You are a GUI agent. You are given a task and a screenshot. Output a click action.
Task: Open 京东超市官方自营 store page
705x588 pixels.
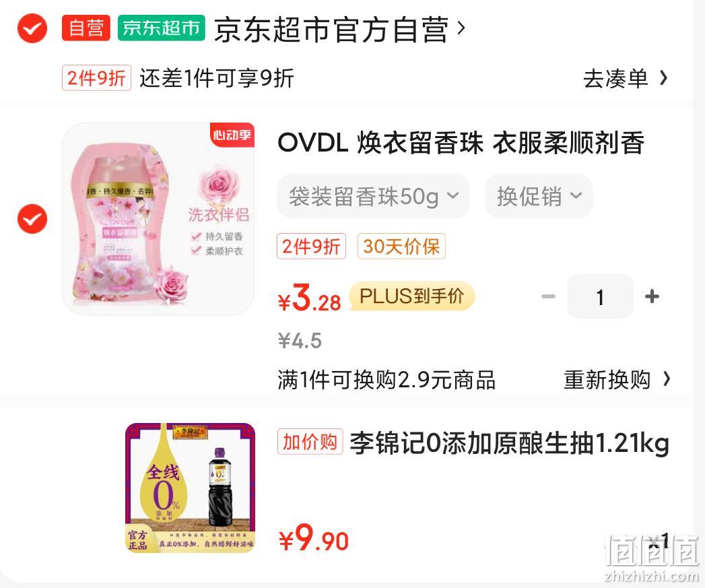pos(331,29)
